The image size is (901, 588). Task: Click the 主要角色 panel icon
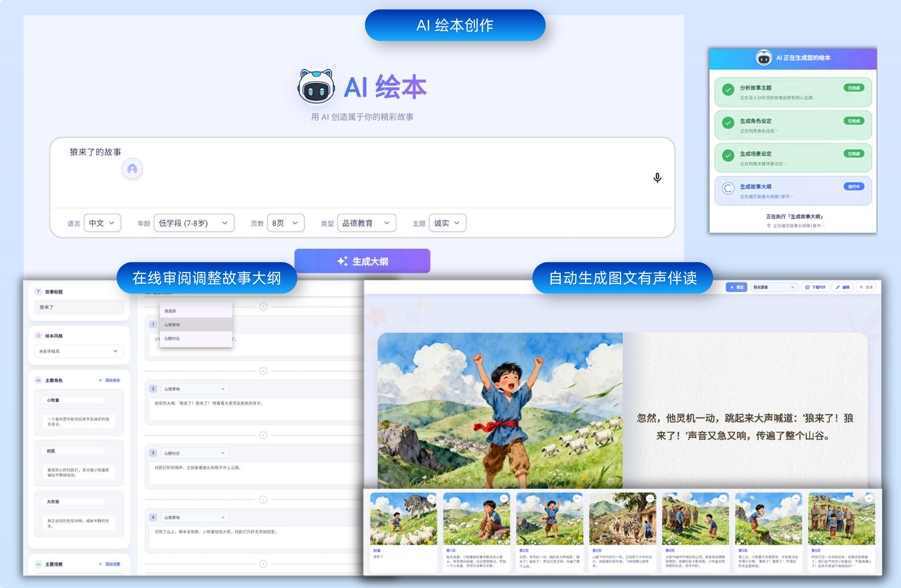tap(38, 381)
